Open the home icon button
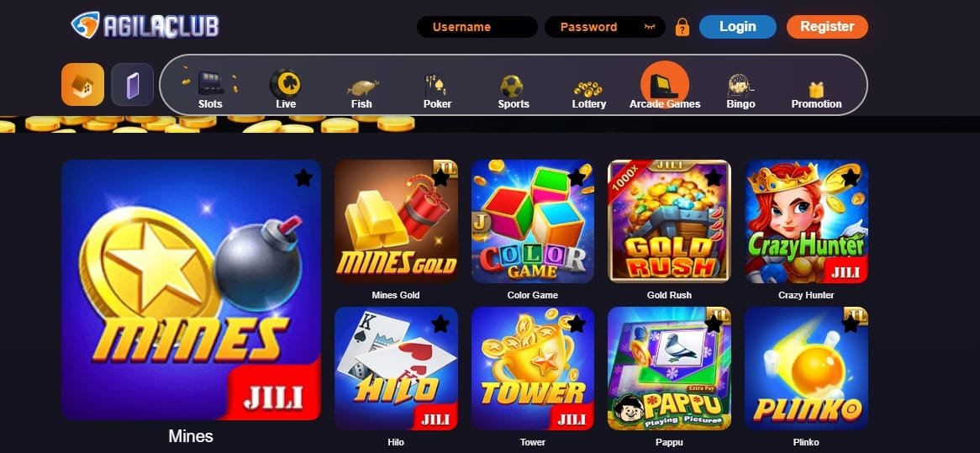Image resolution: width=980 pixels, height=453 pixels. pos(82,84)
